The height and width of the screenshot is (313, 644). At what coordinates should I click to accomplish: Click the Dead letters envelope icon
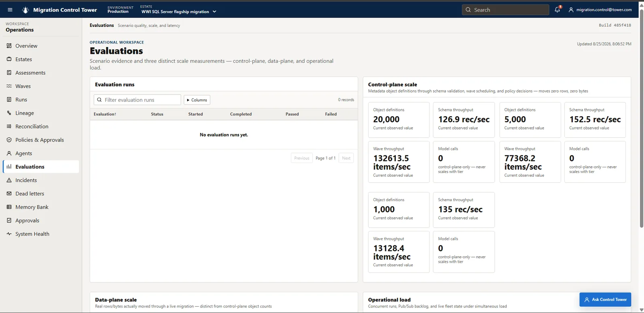pyautogui.click(x=9, y=194)
